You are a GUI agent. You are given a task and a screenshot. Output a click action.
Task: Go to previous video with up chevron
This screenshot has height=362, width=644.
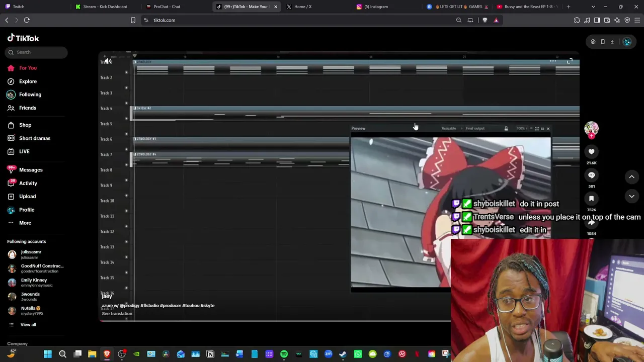631,177
